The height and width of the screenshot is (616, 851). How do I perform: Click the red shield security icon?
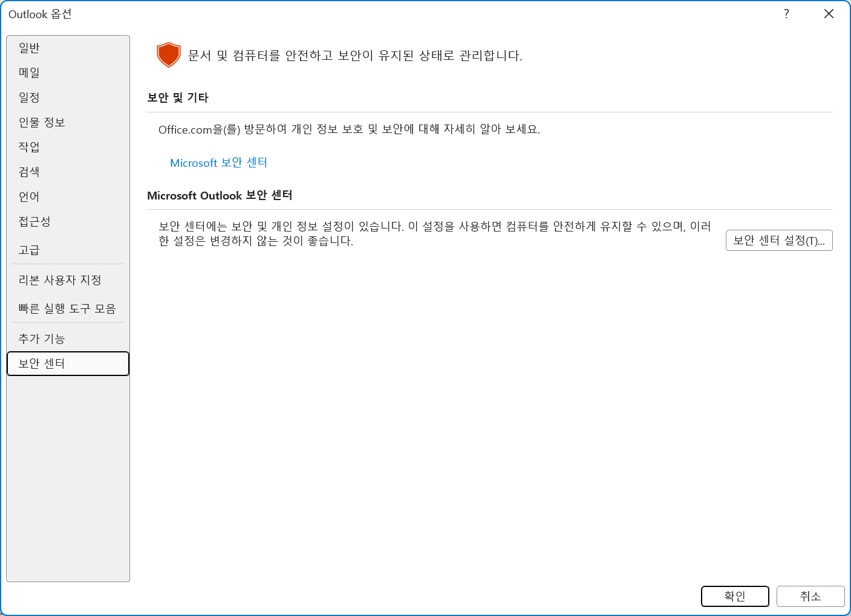coord(169,55)
